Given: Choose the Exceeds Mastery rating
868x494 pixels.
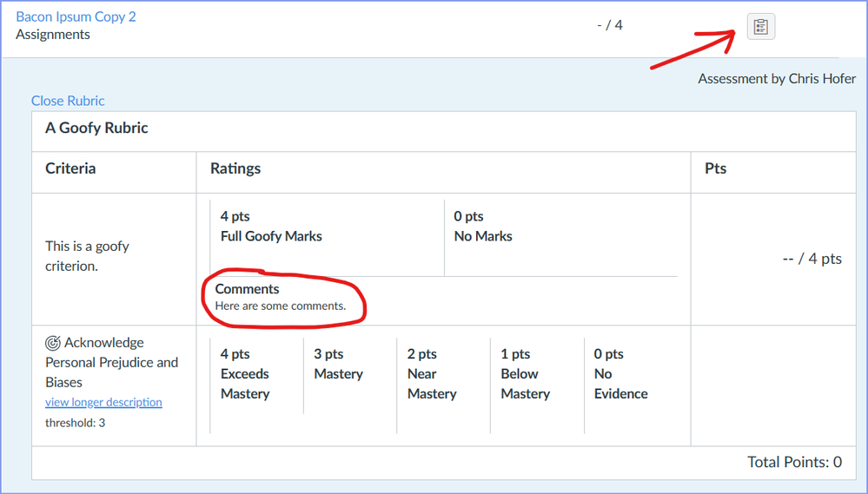Looking at the screenshot, I should coord(245,374).
